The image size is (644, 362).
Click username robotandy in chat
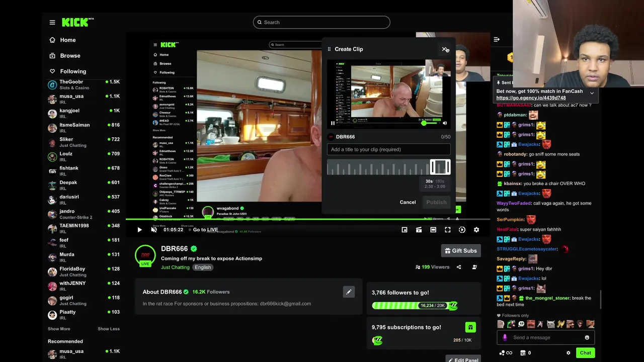pos(515,154)
